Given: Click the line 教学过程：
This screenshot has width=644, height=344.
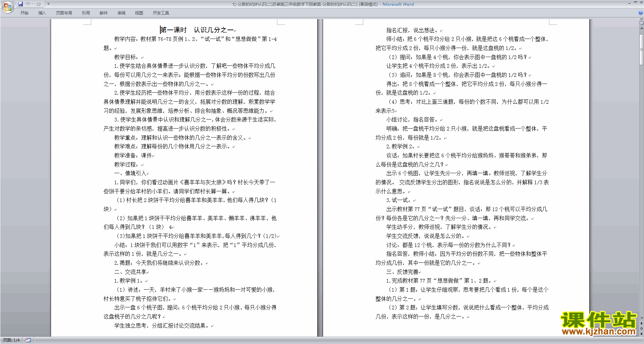Looking at the screenshot, I should coord(126,164).
